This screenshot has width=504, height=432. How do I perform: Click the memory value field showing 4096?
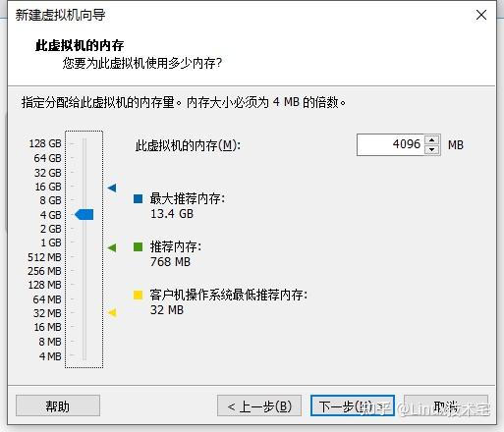391,144
